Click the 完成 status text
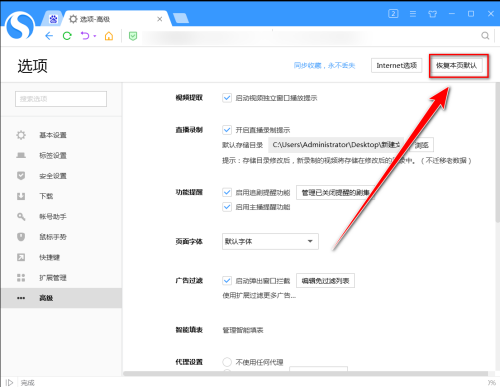The width and height of the screenshot is (500, 387). (x=27, y=382)
